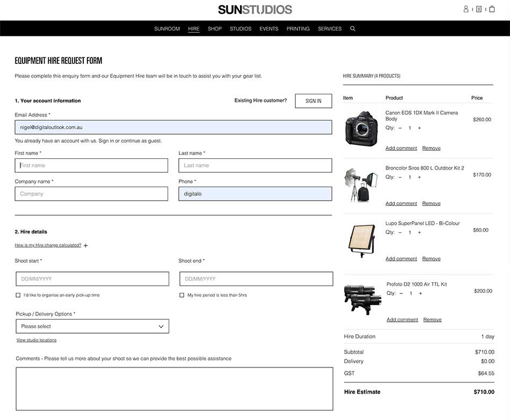Click the SUNSTUDIOS logo
Image resolution: width=510 pixels, height=420 pixels.
[x=255, y=10]
